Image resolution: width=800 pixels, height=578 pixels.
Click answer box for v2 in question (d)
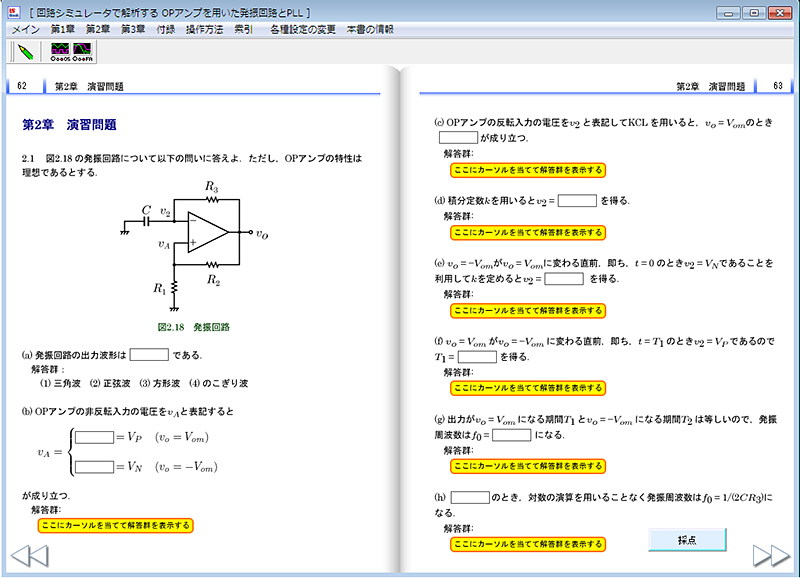click(x=577, y=200)
